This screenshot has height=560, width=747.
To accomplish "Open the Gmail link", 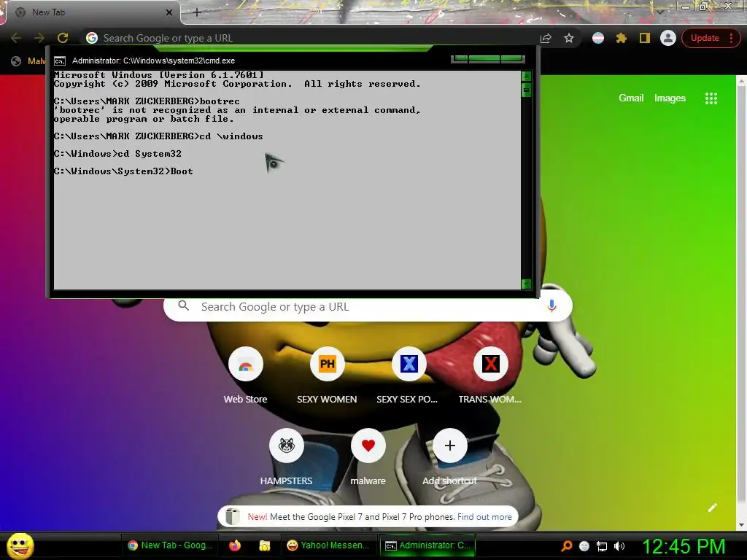I will click(x=631, y=98).
